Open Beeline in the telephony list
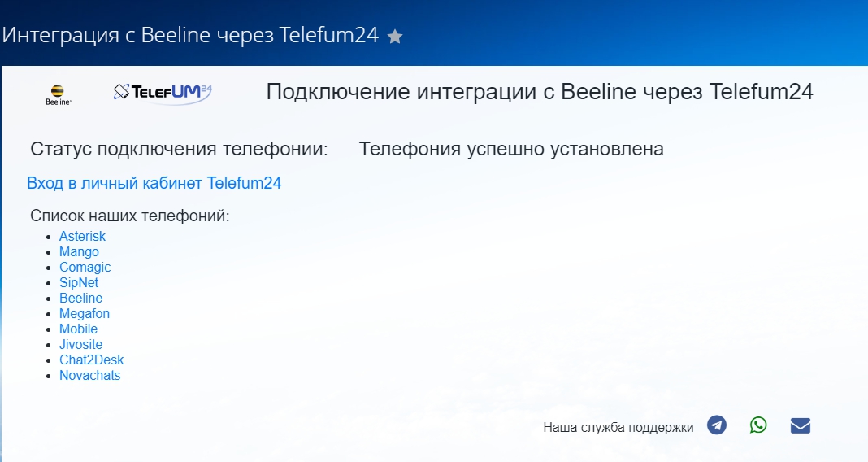This screenshot has width=868, height=462. [x=80, y=299]
